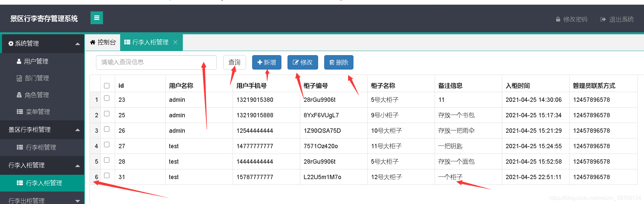Image resolution: width=644 pixels, height=204 pixels.
Task: Switch to the 行李入柜管理 tab
Action: click(x=151, y=42)
